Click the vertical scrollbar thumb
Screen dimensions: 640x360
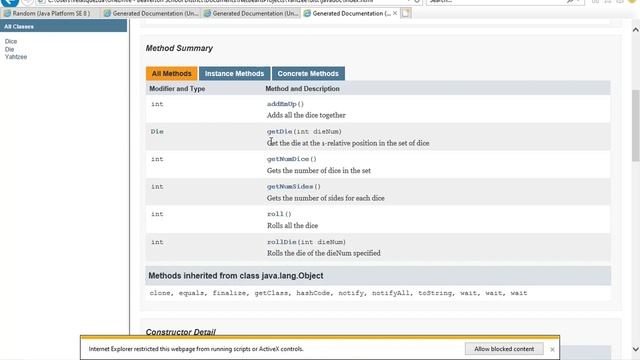(636, 126)
